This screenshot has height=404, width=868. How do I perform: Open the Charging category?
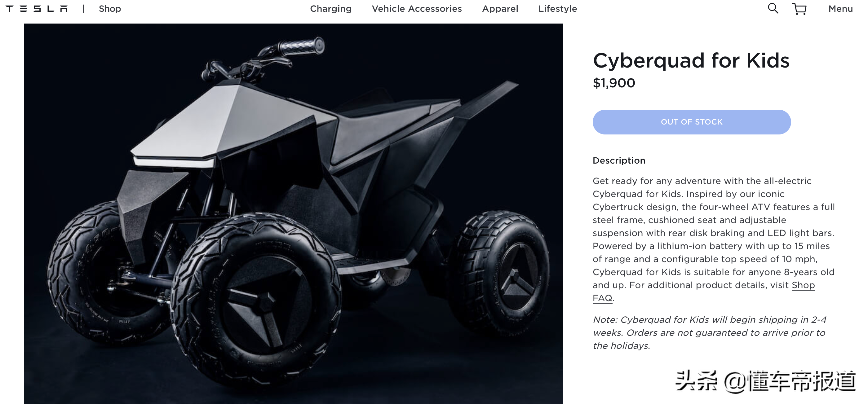click(330, 9)
